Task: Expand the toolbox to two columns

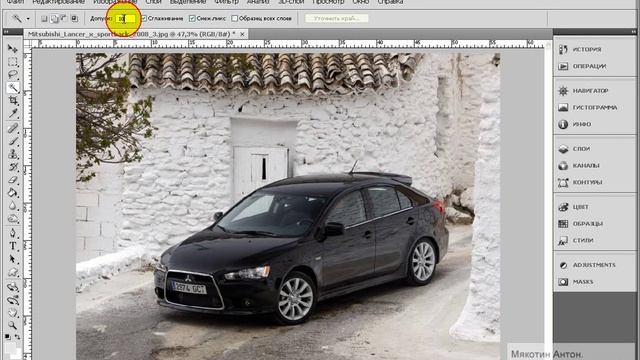Action: [6, 31]
